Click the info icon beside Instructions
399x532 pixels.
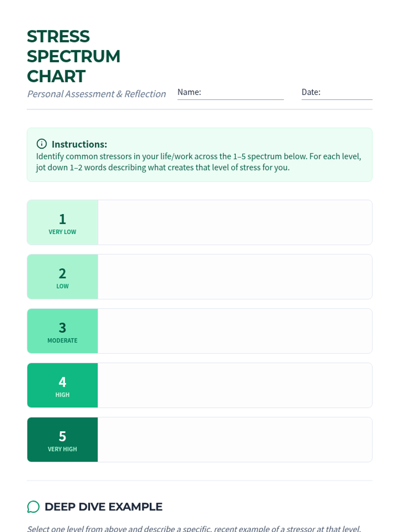pos(42,144)
